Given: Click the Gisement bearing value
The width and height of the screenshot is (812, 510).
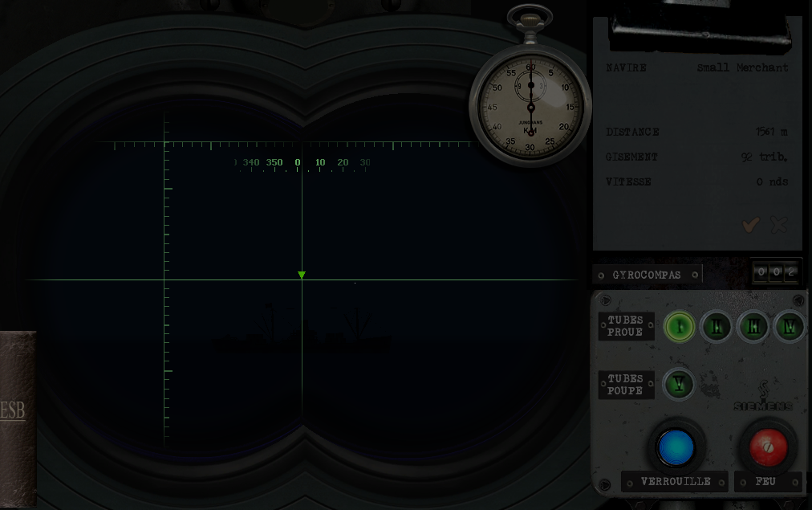Looking at the screenshot, I should pyautogui.click(x=764, y=157).
